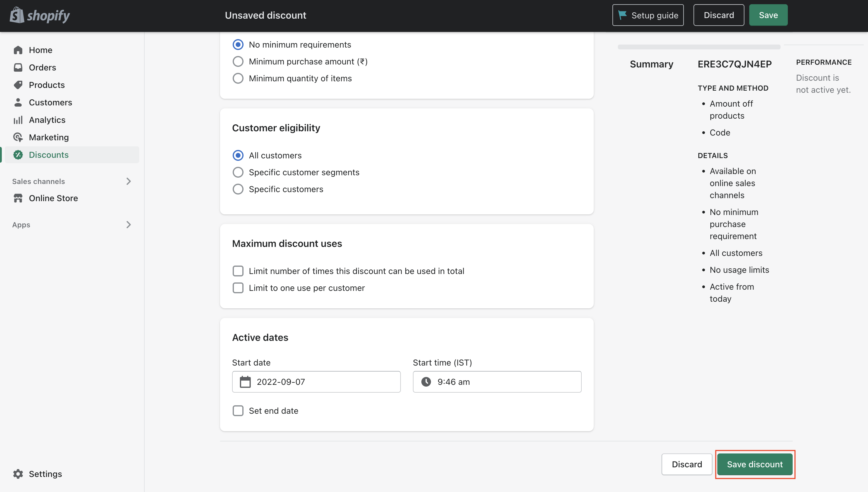Click the Online Store storefront icon
The image size is (868, 492).
pos(18,198)
